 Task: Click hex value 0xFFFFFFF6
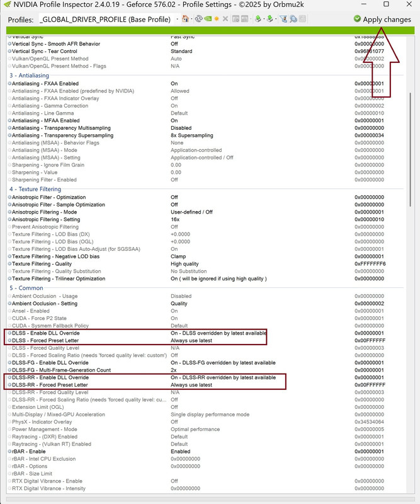(x=370, y=264)
